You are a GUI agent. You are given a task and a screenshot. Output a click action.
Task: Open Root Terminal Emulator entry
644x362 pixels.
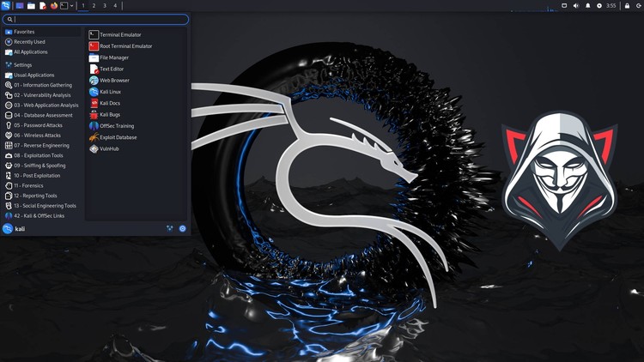coord(125,46)
